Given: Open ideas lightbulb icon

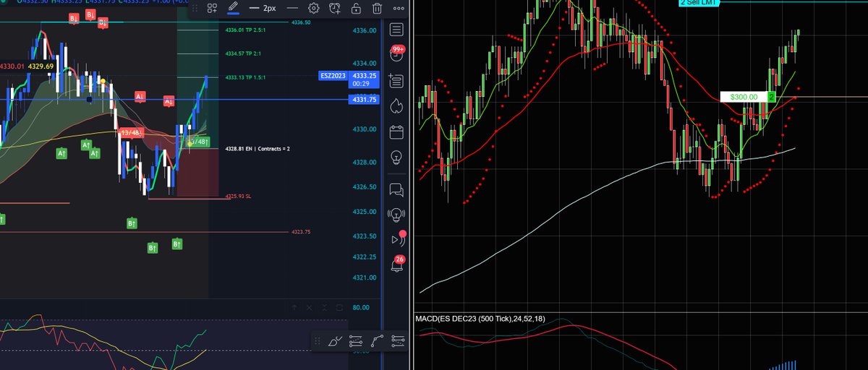Looking at the screenshot, I should (x=396, y=157).
